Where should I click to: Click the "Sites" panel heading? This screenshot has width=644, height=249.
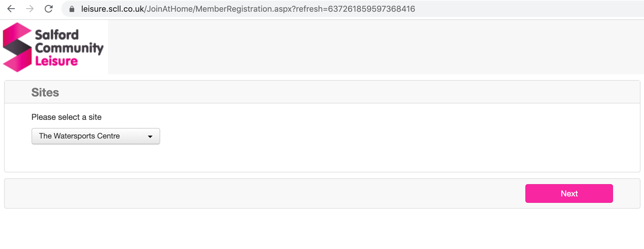point(45,92)
